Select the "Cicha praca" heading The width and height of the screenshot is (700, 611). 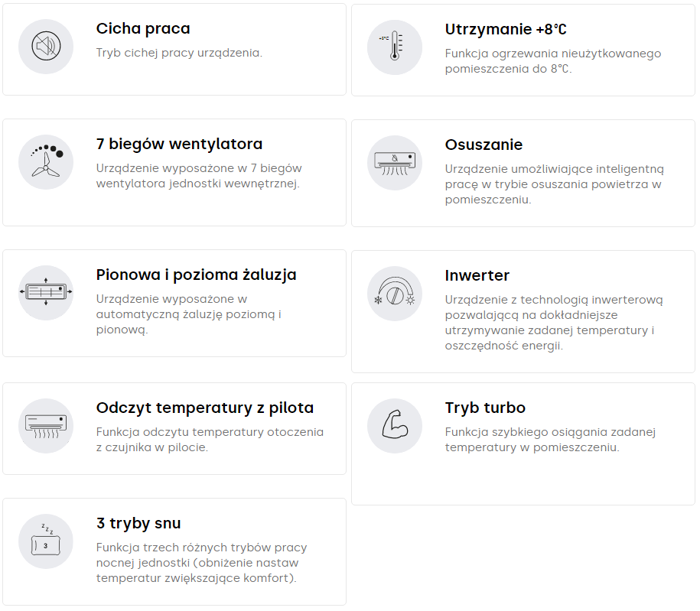[x=143, y=29]
